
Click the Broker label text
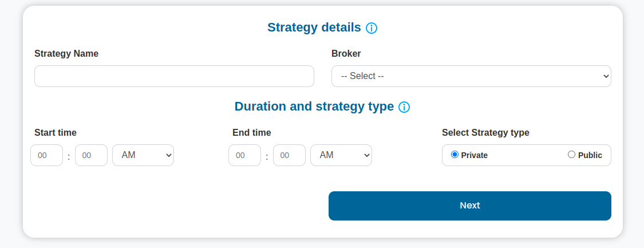click(346, 53)
